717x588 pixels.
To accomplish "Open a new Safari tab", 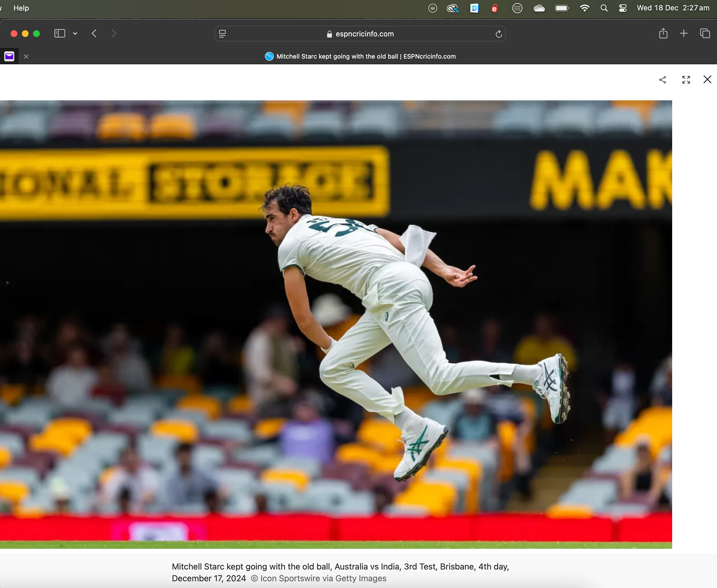I will [684, 34].
